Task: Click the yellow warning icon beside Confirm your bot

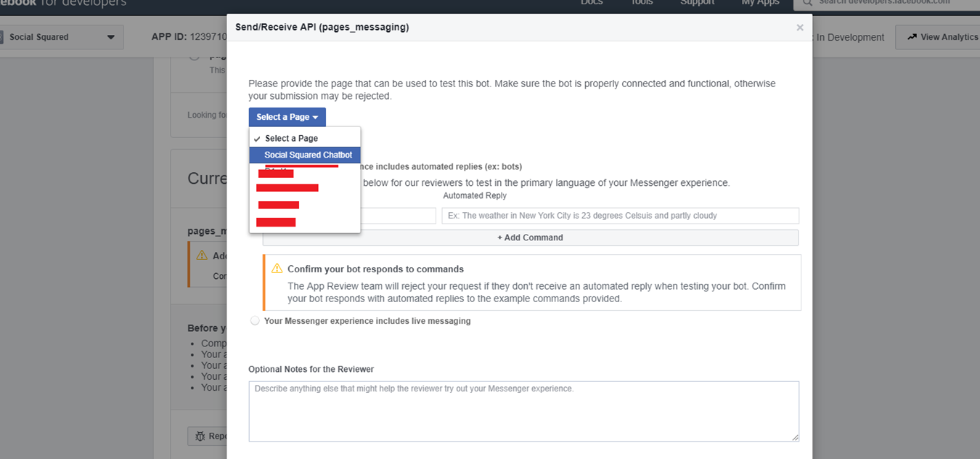Action: tap(277, 269)
